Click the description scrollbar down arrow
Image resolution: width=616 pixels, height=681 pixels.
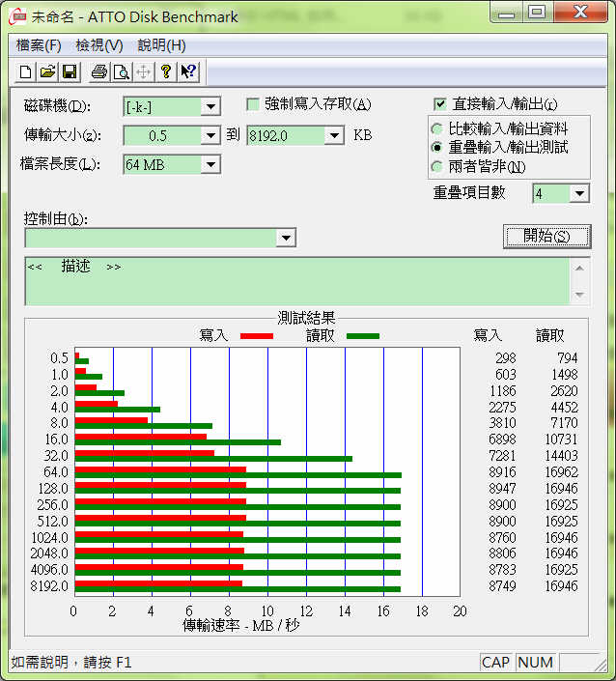point(579,295)
